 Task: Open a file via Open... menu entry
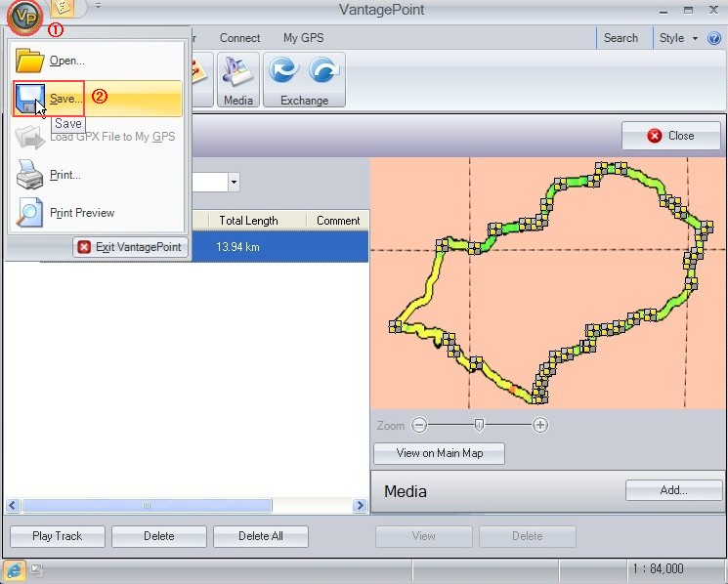point(98,61)
